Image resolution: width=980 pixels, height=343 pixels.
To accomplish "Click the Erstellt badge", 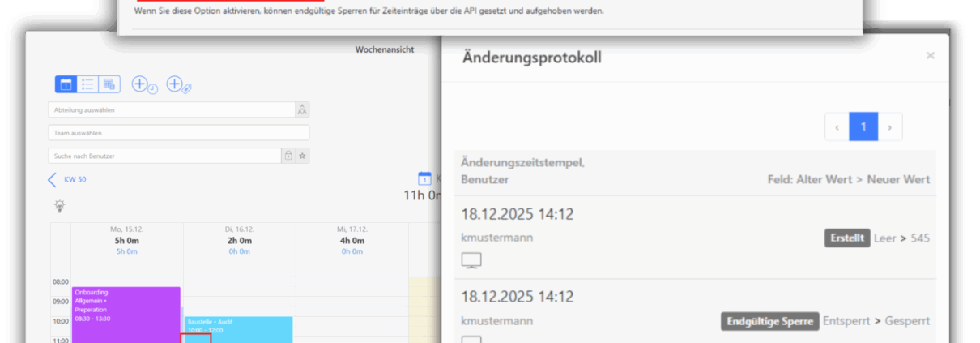I will [847, 238].
